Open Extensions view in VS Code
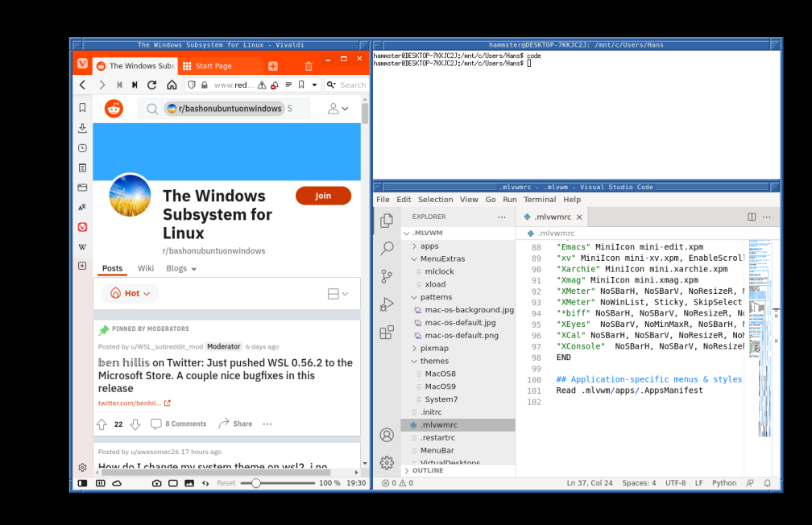812x525 pixels. click(387, 332)
